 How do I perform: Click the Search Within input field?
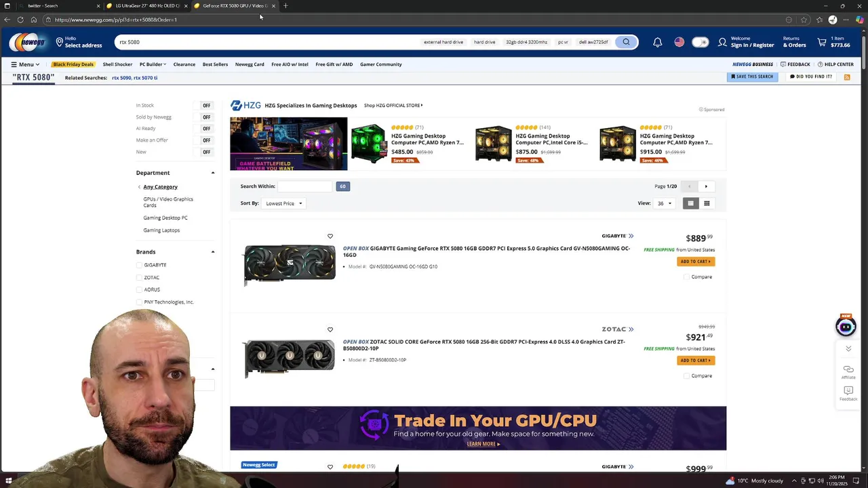pos(304,186)
